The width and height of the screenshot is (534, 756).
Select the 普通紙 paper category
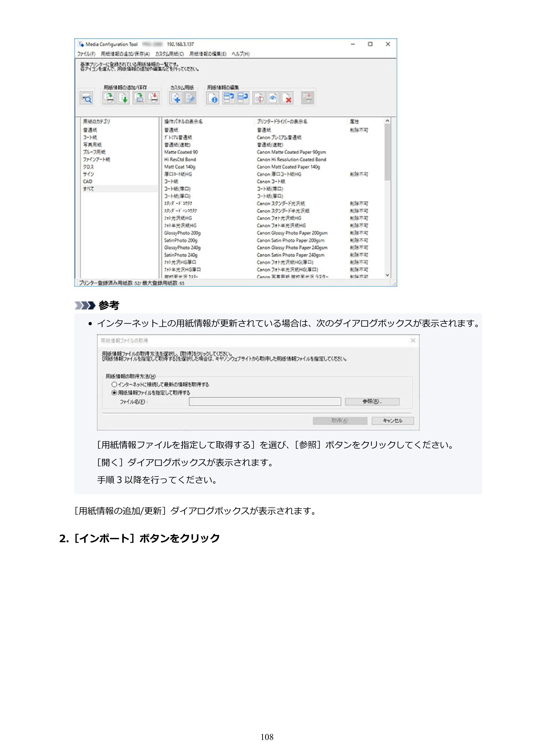(x=90, y=130)
